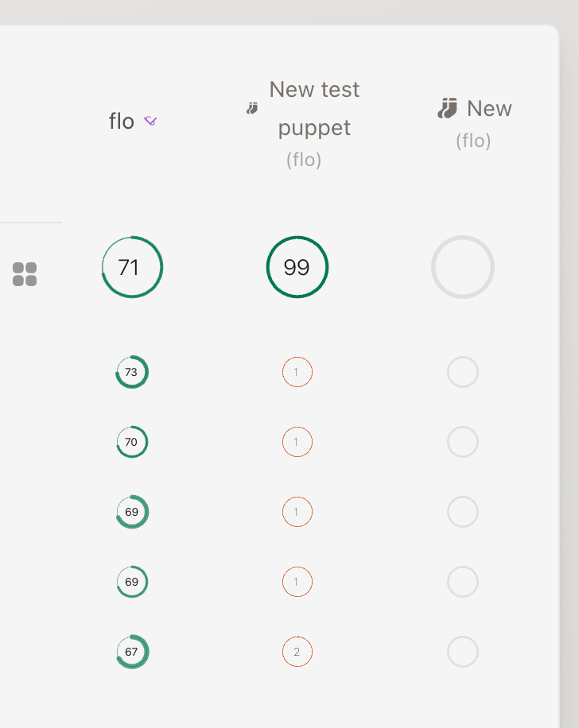Image resolution: width=579 pixels, height=728 pixels.
Task: Click the large empty score ring under New
Action: (462, 267)
